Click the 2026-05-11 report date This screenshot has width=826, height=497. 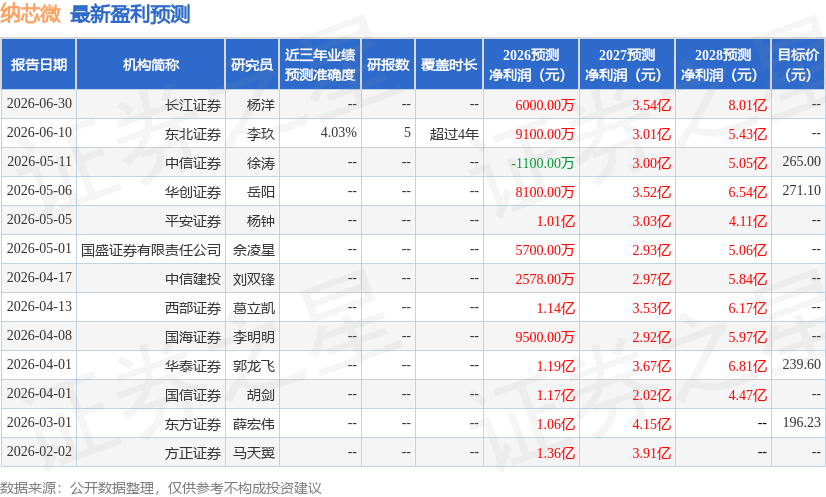pos(39,161)
